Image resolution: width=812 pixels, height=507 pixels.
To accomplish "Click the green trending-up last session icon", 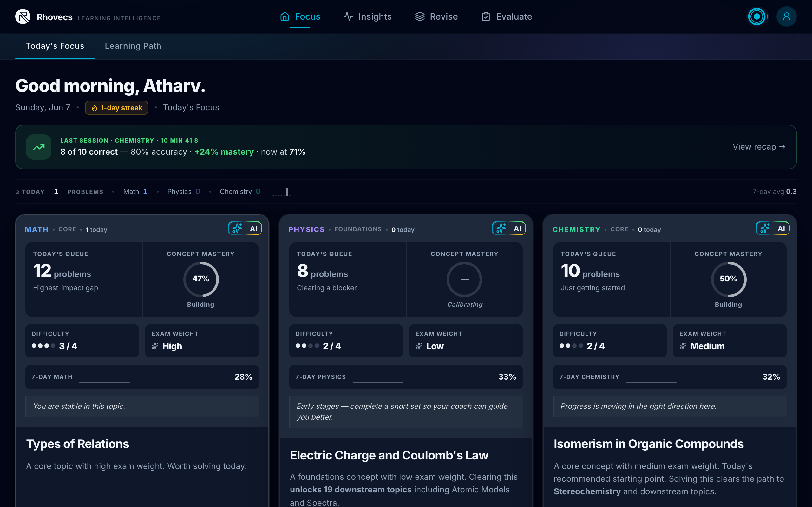I will (39, 147).
